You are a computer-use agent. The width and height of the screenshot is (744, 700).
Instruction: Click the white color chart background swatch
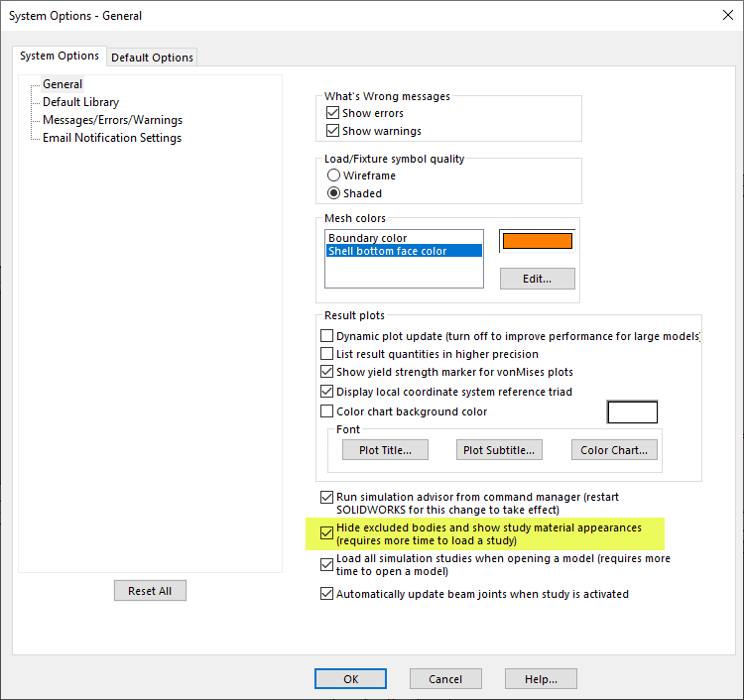click(632, 411)
